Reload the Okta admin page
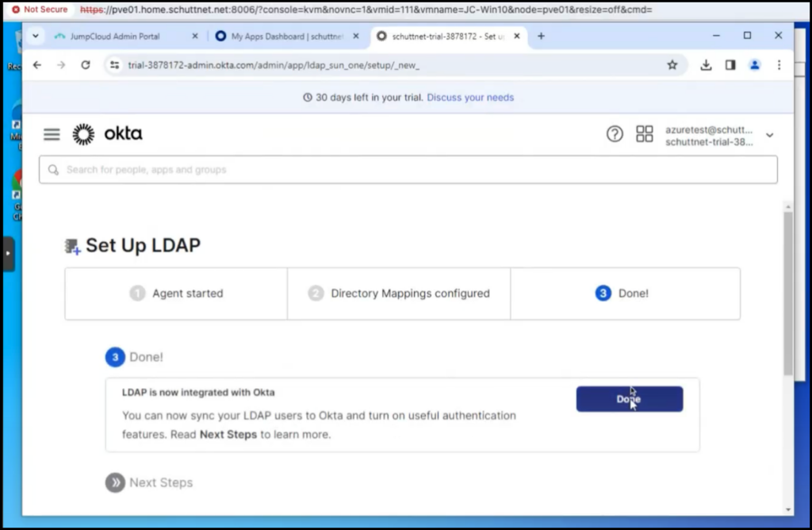 tap(86, 65)
